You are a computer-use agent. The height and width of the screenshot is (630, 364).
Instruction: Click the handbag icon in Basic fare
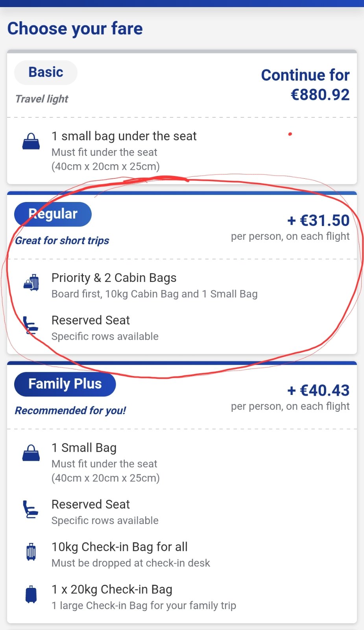click(31, 141)
